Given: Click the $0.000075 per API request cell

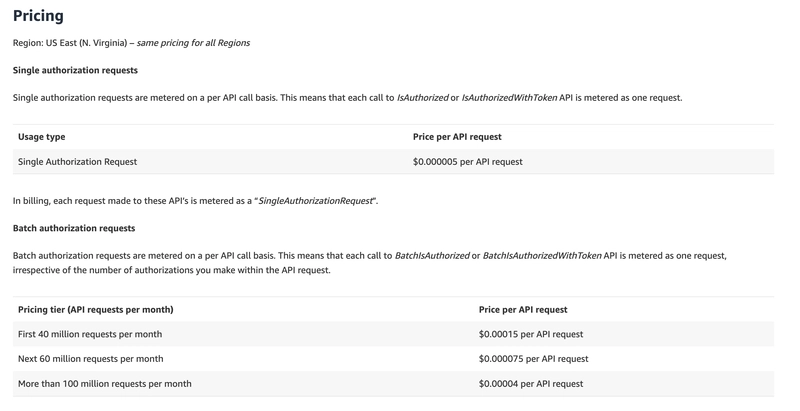Looking at the screenshot, I should (534, 359).
